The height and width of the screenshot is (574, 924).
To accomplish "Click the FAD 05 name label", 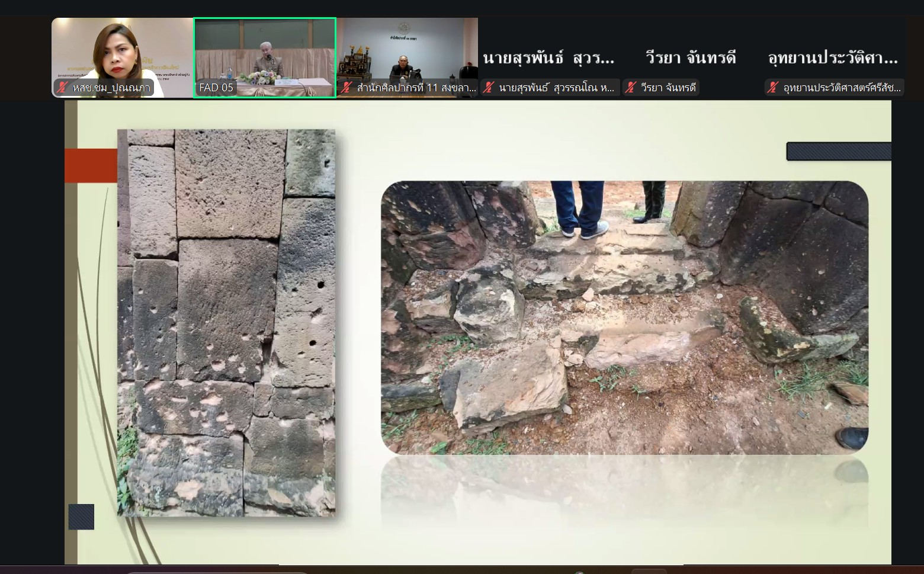I will (x=216, y=88).
